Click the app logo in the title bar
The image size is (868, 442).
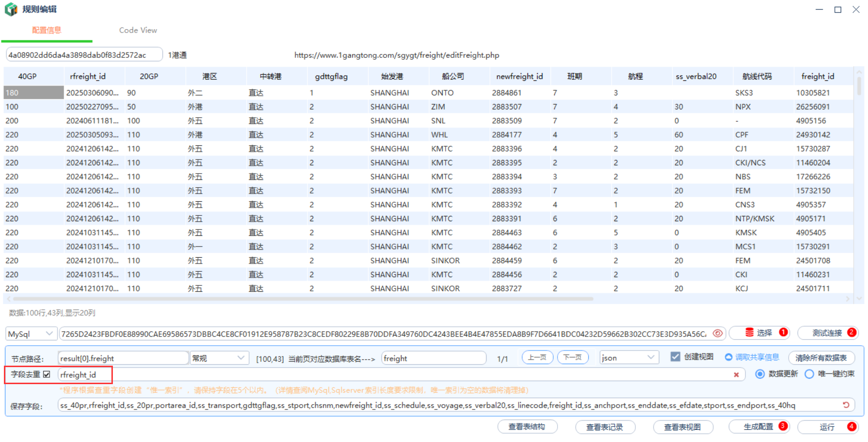[x=11, y=9]
